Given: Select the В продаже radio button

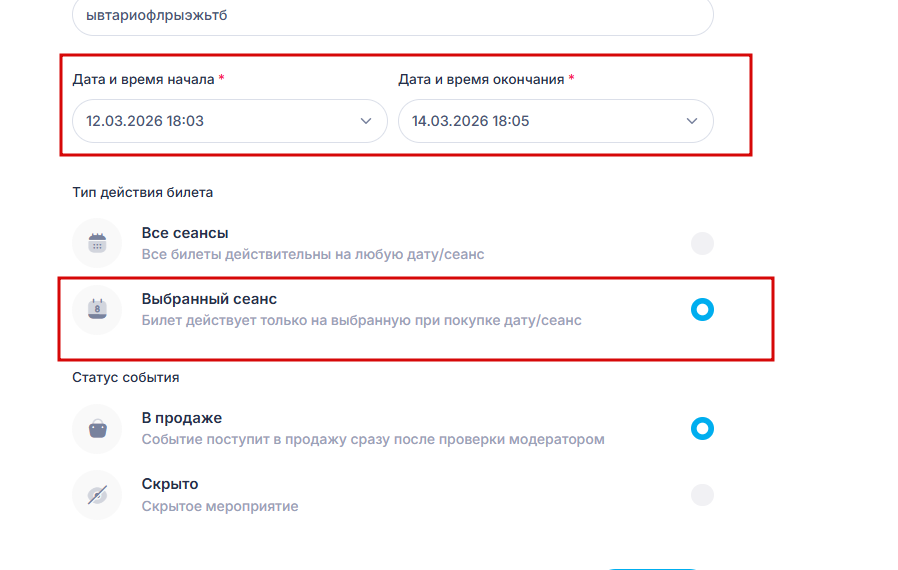Looking at the screenshot, I should pyautogui.click(x=703, y=429).
